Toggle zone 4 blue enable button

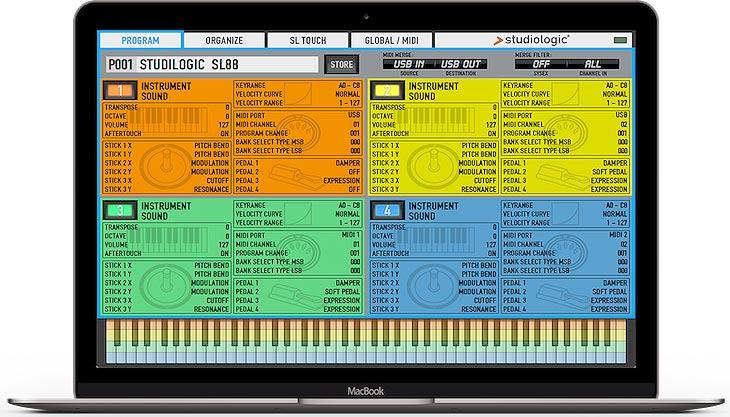pos(387,210)
